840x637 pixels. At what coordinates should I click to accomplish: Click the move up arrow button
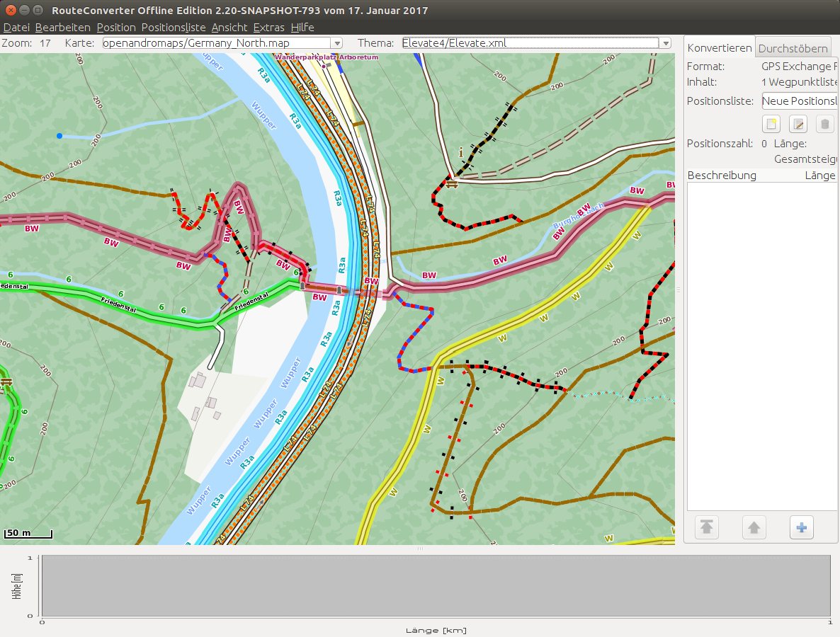click(754, 527)
